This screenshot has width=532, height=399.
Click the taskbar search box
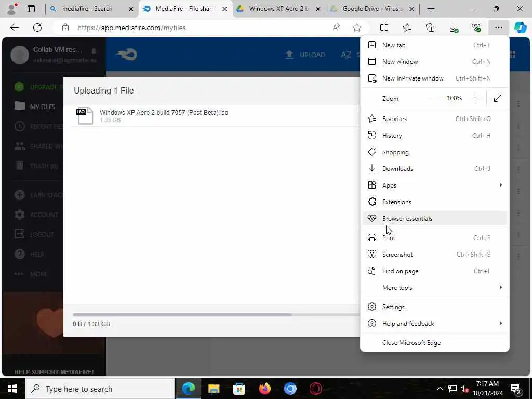(x=100, y=389)
